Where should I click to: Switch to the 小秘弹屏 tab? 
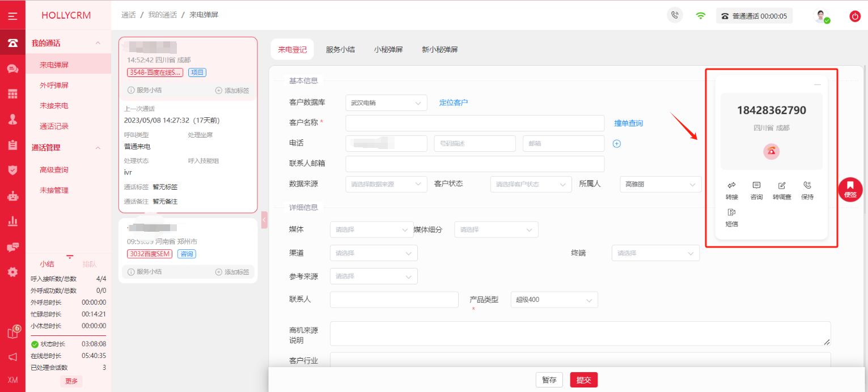click(388, 49)
